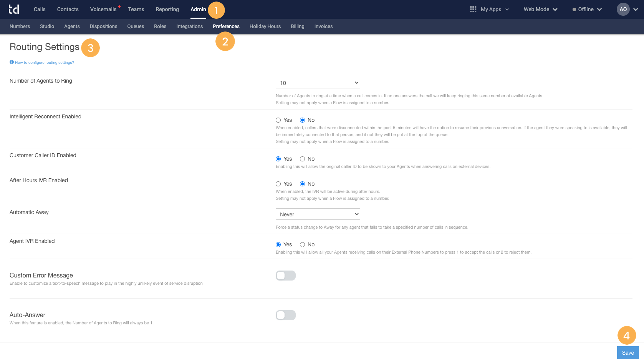Select Yes for Agent IVR Enabled
The height and width of the screenshot is (362, 644).
(278, 245)
